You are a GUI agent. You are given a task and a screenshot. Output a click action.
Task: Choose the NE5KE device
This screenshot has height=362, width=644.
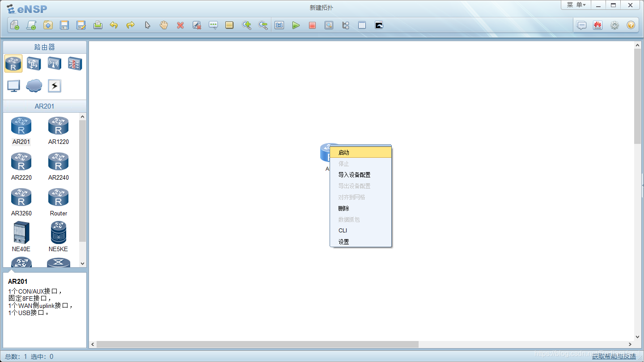(58, 237)
